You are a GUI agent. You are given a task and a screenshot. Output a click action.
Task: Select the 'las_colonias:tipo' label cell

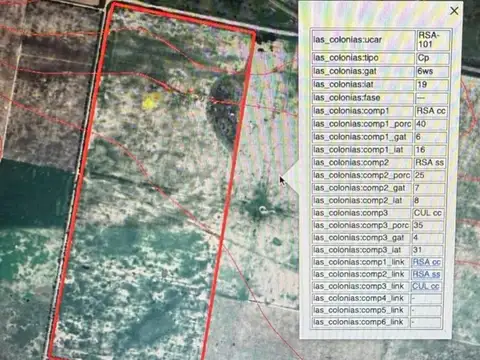pyautogui.click(x=363, y=58)
